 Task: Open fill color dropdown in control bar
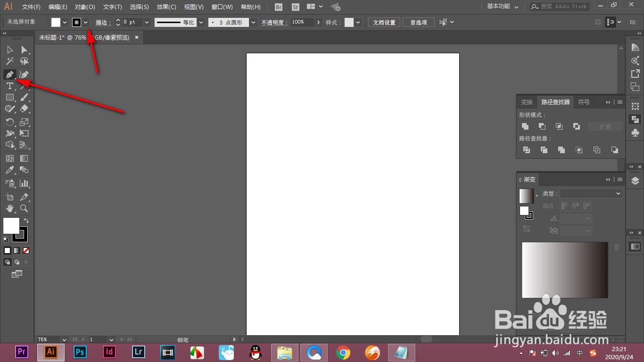65,22
